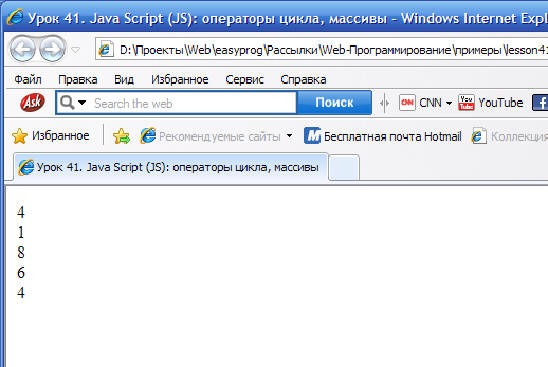Open the Справка menu
The width and height of the screenshot is (548, 367).
[x=303, y=80]
